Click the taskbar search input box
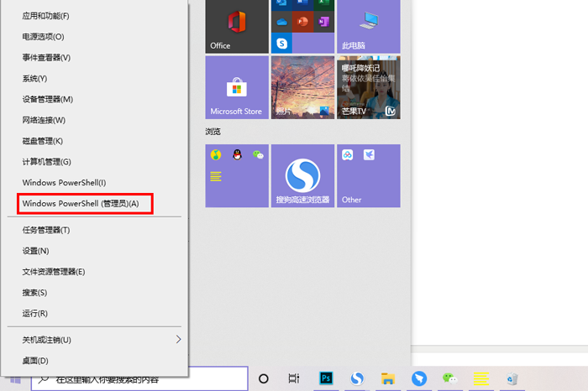Viewport: 588px width, 391px height. (139, 378)
